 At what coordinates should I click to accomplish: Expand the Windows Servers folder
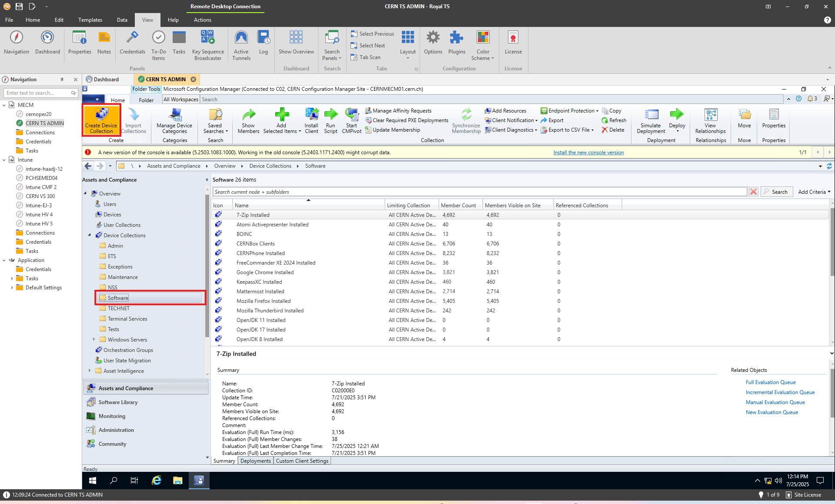[94, 339]
